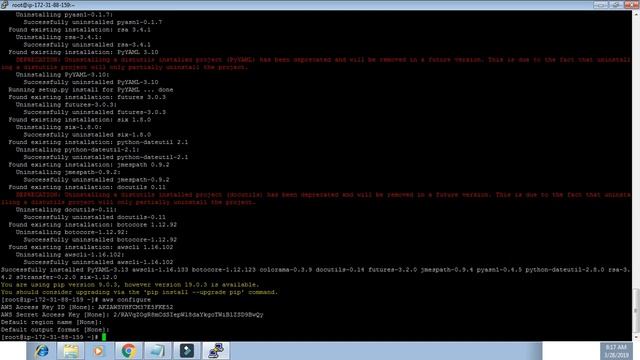Click the 'Default region name [None]' line

point(51,322)
